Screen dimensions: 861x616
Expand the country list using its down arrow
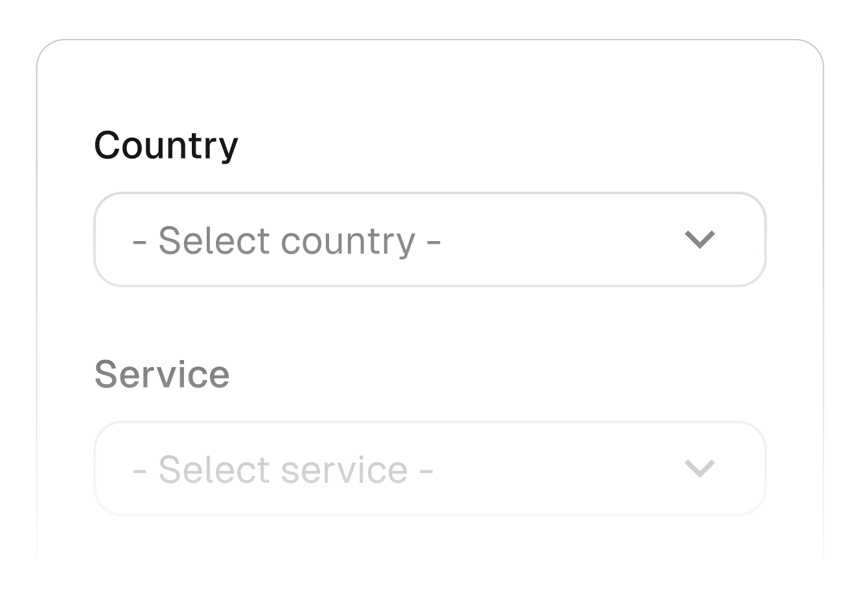point(700,240)
